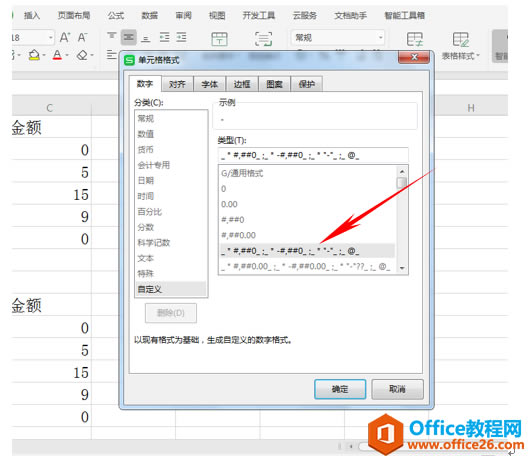
Task: Expand the eraser clear dropdown arrow
Action: click(92, 55)
